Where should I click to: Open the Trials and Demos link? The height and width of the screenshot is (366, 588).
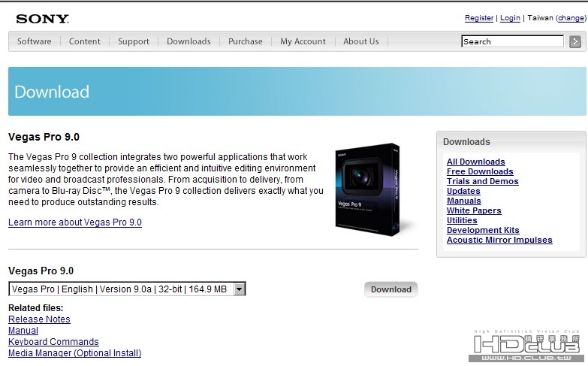point(483,181)
